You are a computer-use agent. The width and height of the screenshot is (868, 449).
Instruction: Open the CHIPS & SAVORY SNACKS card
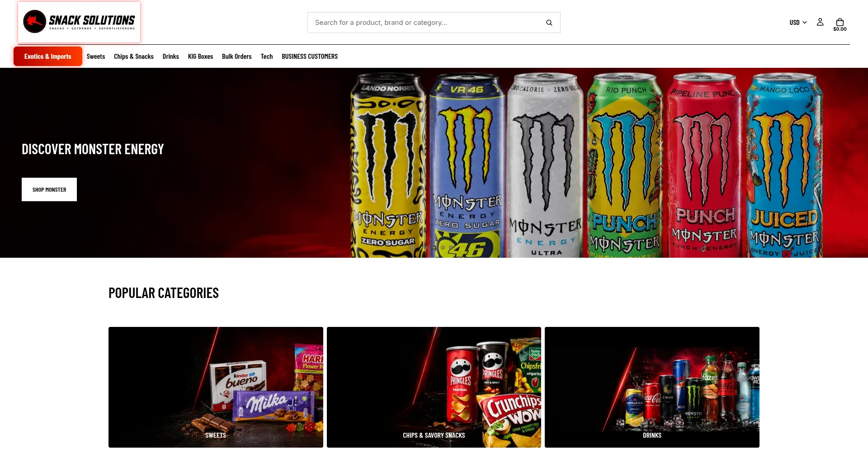(434, 387)
